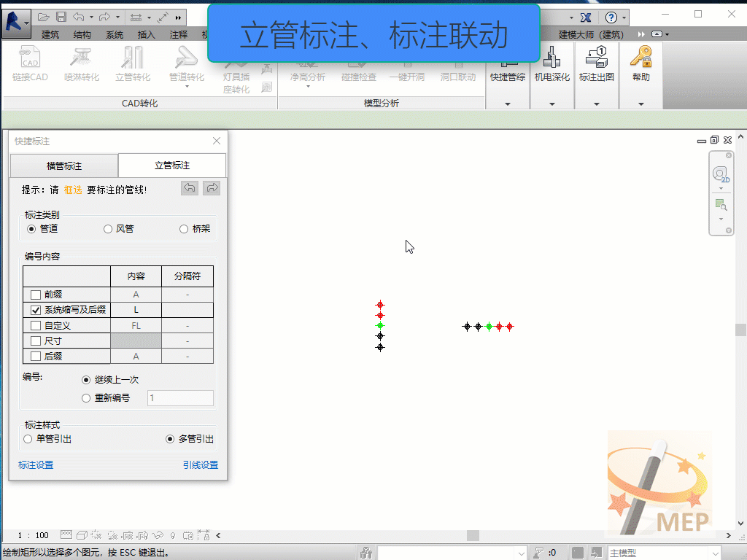Open the 帮助 lock icon
The image size is (747, 560).
click(x=640, y=58)
